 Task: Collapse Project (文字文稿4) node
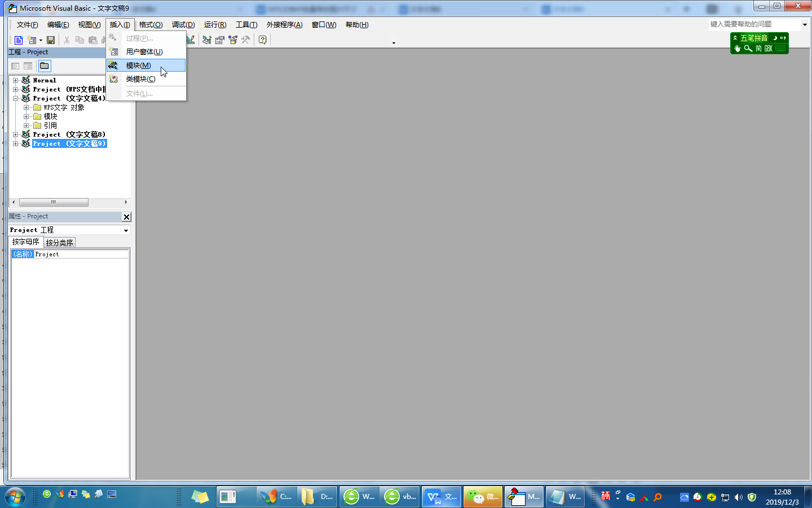[16, 98]
